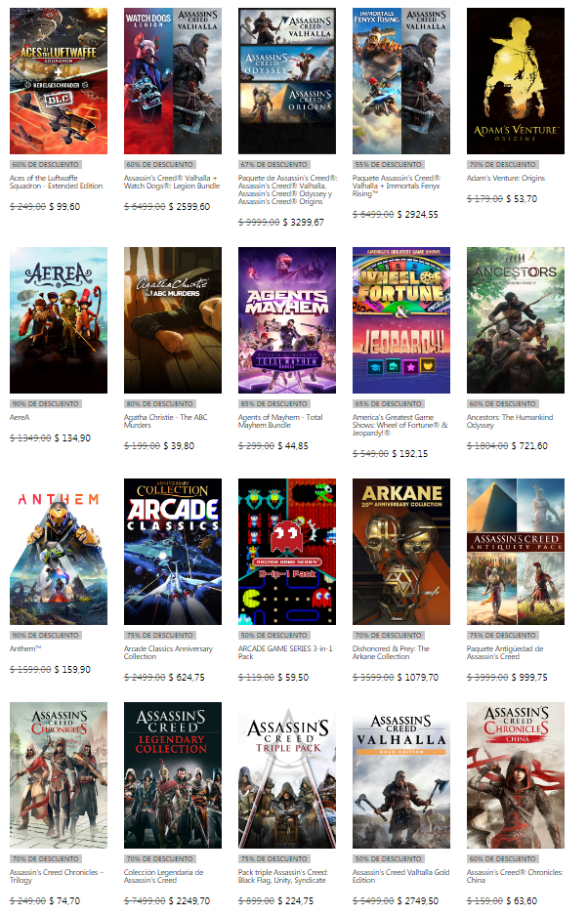
Task: Select the Wheel of Fortune & Jeopardy cover
Action: [401, 320]
